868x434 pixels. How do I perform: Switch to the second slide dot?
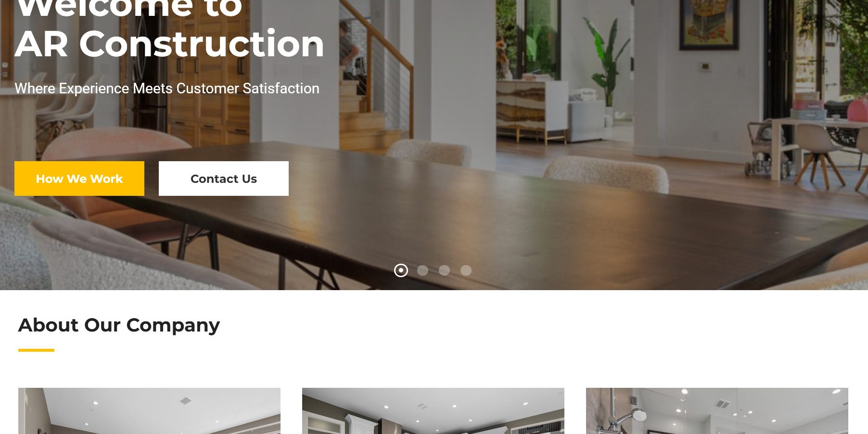coord(422,270)
